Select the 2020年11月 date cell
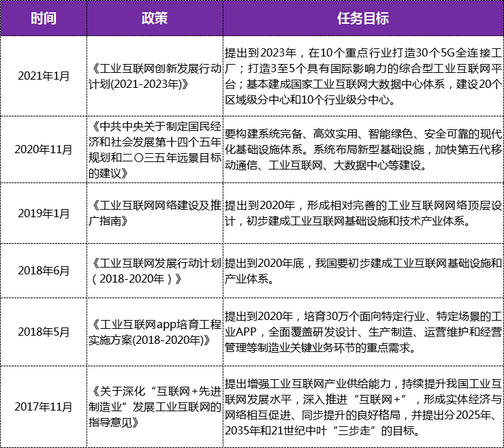 click(44, 149)
